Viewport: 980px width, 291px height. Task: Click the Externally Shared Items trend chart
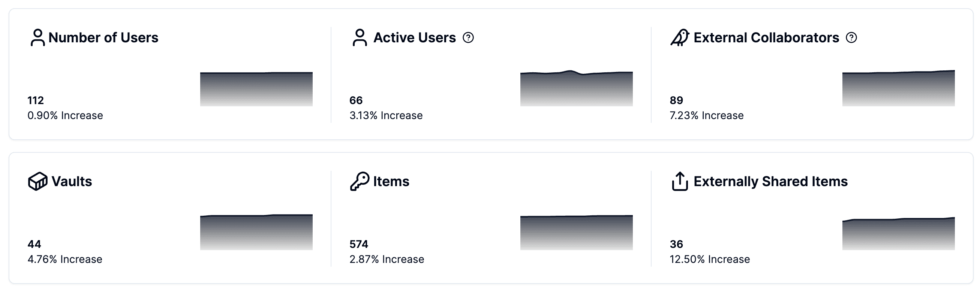(898, 234)
